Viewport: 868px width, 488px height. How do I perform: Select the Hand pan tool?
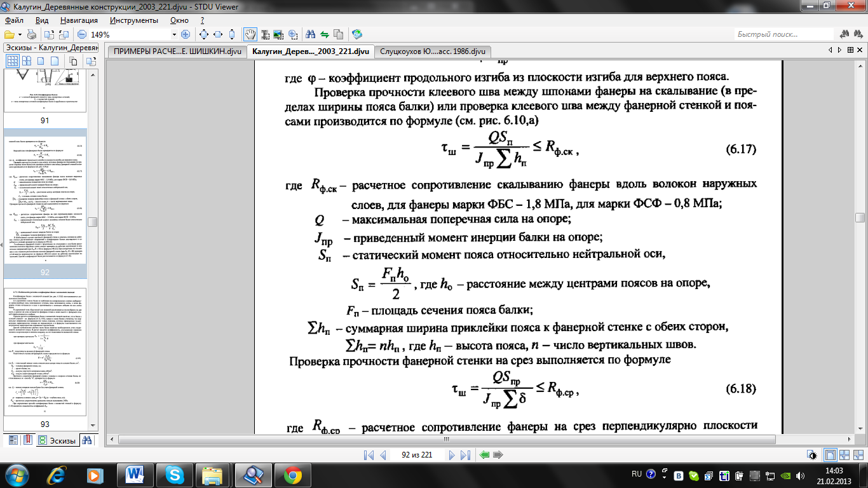[251, 34]
